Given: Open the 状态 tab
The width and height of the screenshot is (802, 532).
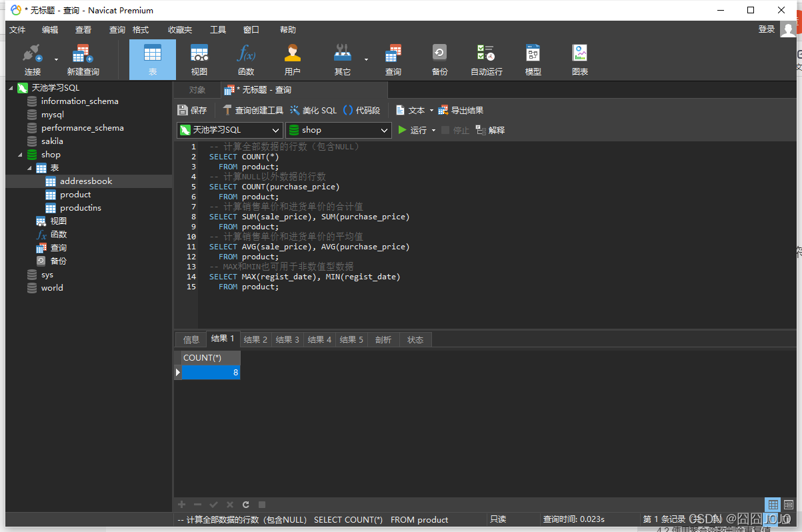Looking at the screenshot, I should point(415,340).
